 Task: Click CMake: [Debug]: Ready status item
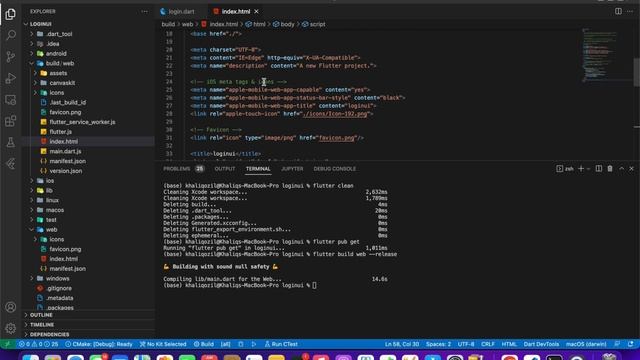click(x=99, y=344)
